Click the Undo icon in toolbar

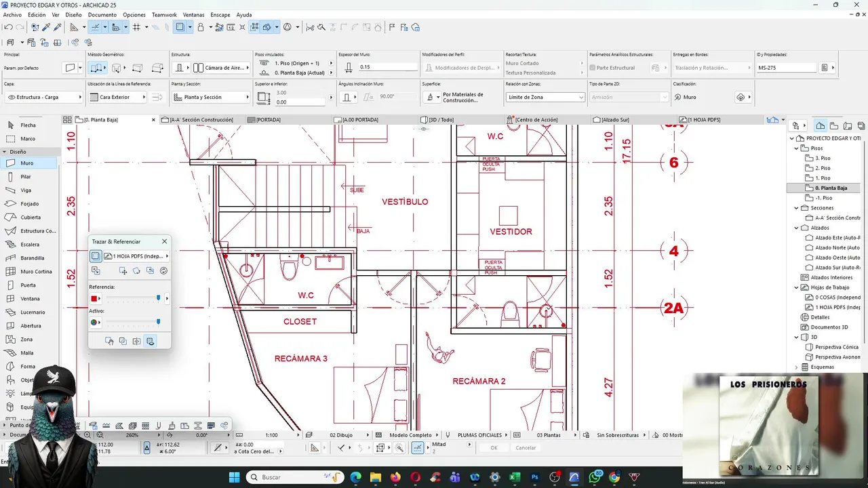pos(8,27)
